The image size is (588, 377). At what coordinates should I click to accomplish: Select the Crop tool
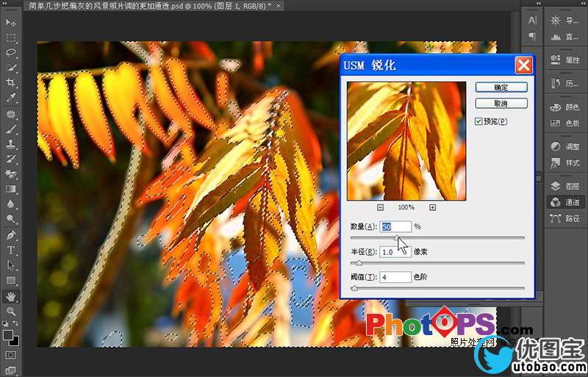(11, 82)
